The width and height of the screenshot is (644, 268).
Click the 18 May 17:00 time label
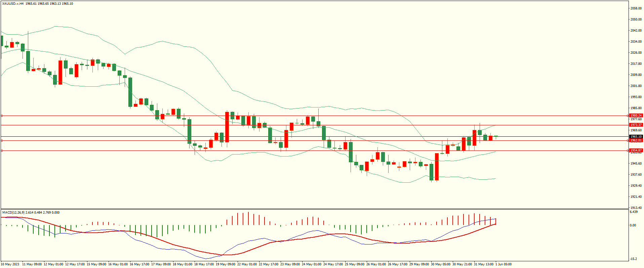204,264
